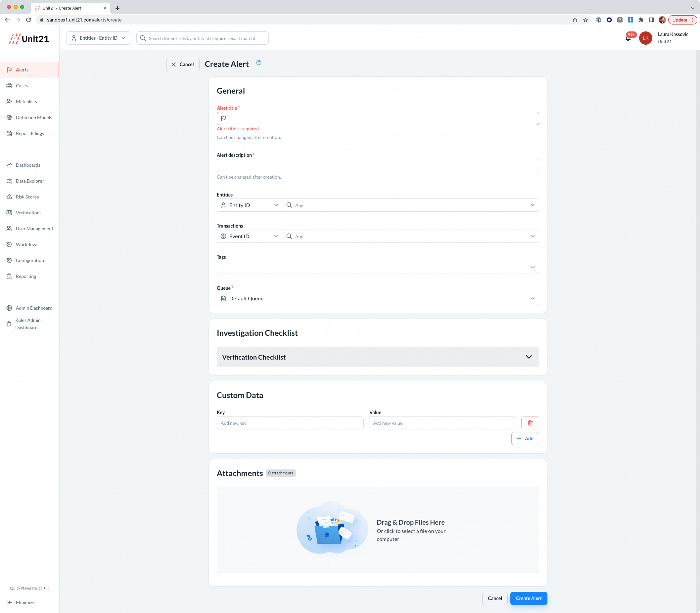Screen dimensions: 700x613
Task: Delete the custom data row with trash icon
Action: (x=530, y=422)
